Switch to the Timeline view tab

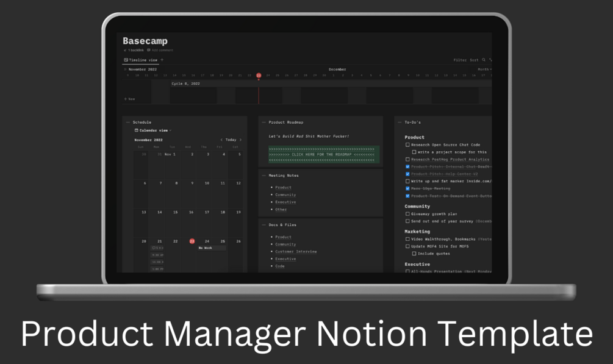pos(143,60)
